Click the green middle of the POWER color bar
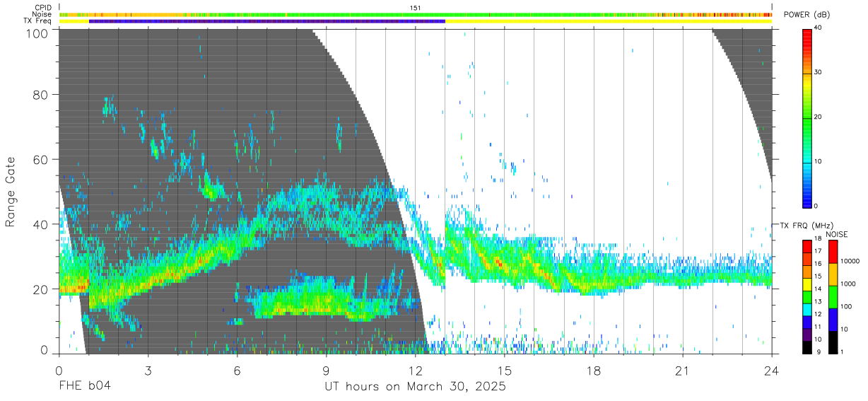868x401 pixels. click(807, 117)
